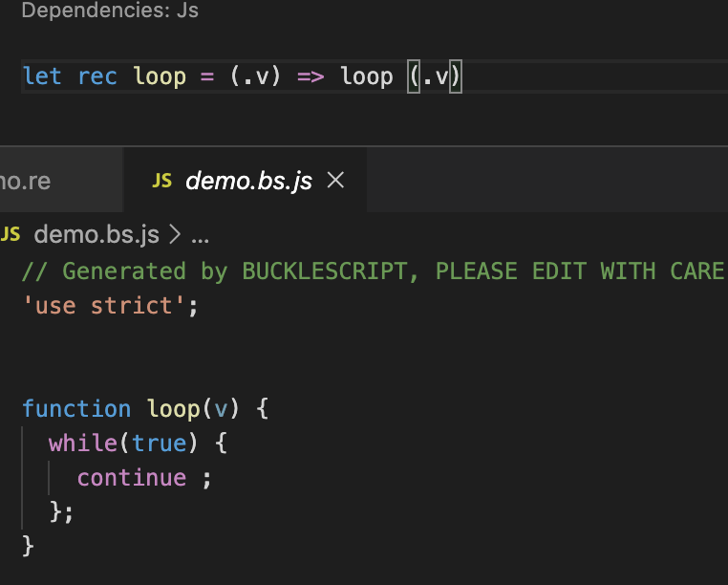Click the 'continue' statement
The height and width of the screenshot is (585, 728).
132,478
